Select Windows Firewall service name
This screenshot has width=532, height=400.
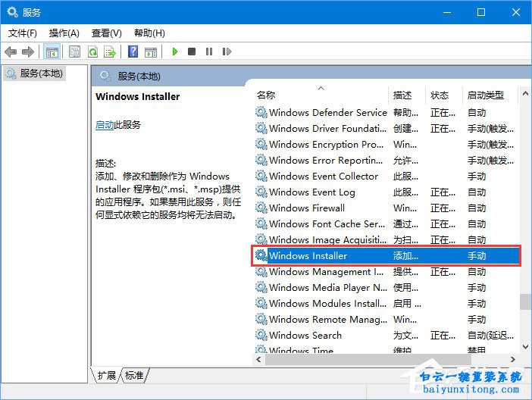tap(307, 208)
